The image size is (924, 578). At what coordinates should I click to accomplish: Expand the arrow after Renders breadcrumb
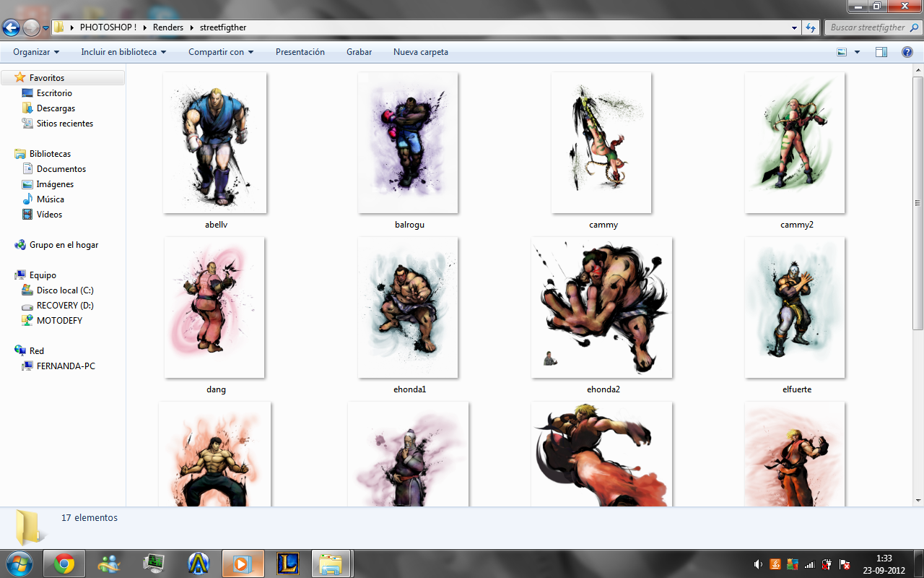point(192,27)
